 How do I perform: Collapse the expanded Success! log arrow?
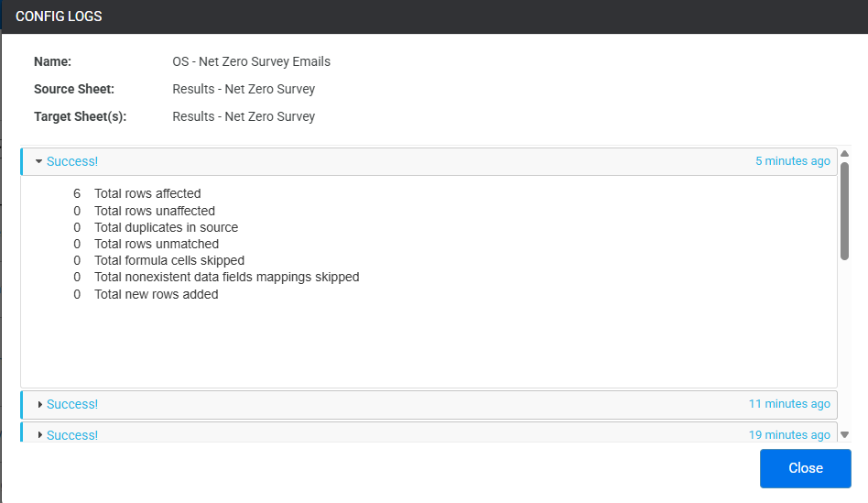pyautogui.click(x=38, y=161)
